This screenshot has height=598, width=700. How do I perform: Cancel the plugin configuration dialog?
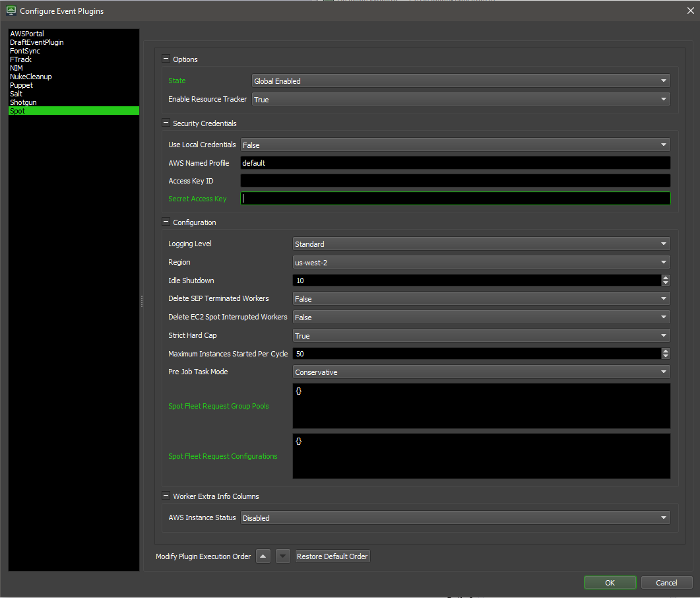(666, 583)
